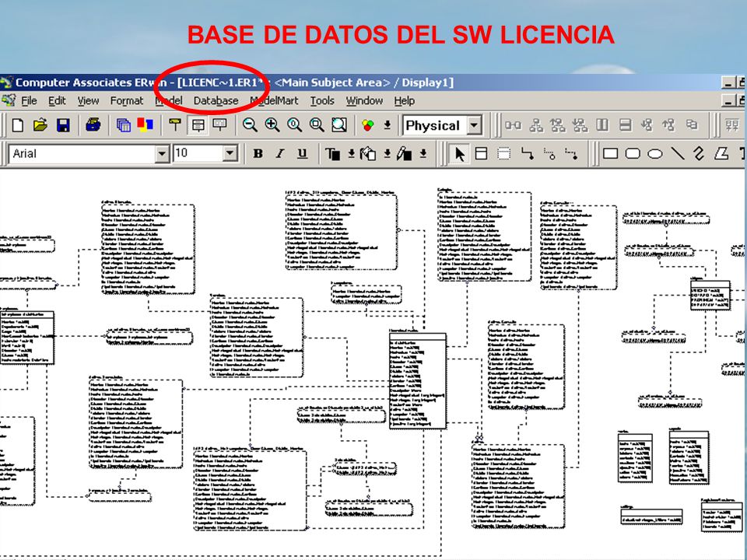Viewport: 747px width, 560px height.
Task: Toggle italic formatting
Action: [280, 153]
